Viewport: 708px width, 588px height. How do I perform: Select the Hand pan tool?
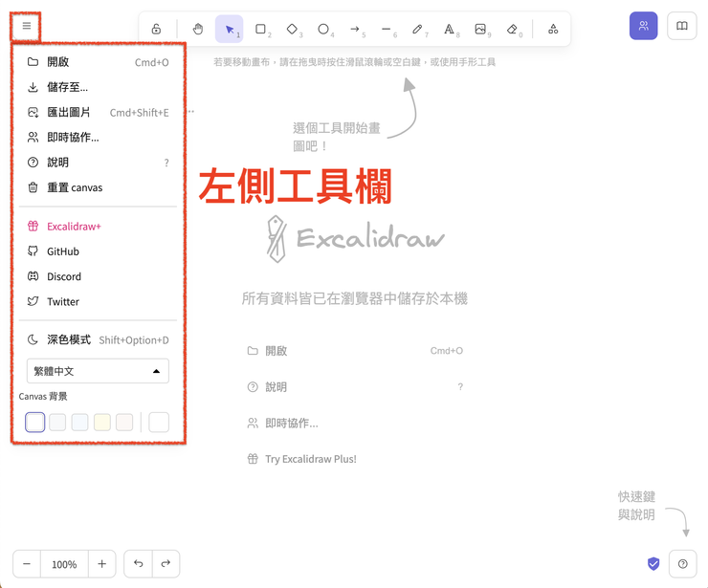click(198, 29)
